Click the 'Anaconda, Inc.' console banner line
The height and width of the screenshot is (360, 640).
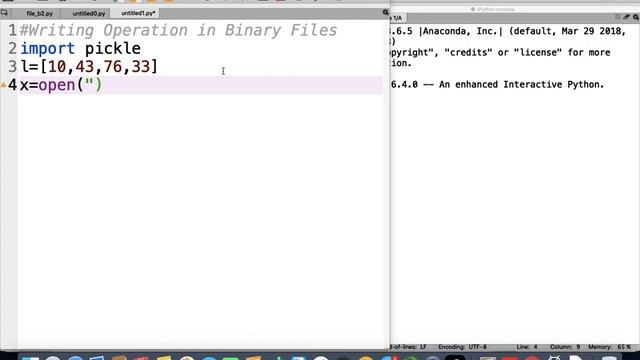[x=508, y=31]
